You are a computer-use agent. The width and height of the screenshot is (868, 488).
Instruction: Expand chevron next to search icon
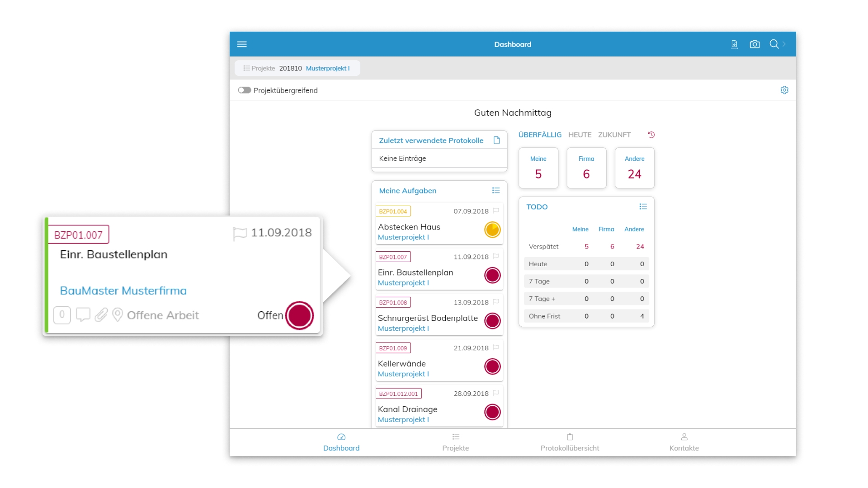pyautogui.click(x=784, y=44)
